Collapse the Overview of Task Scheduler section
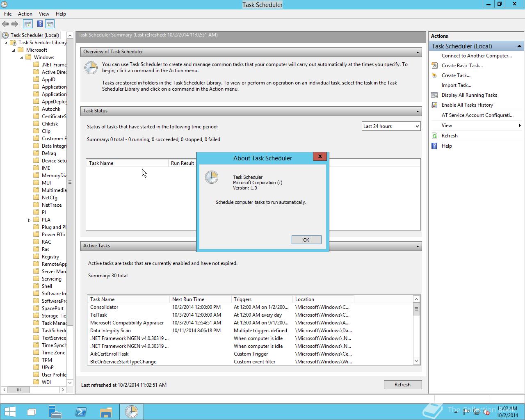Image resolution: width=525 pixels, height=420 pixels. (x=418, y=52)
